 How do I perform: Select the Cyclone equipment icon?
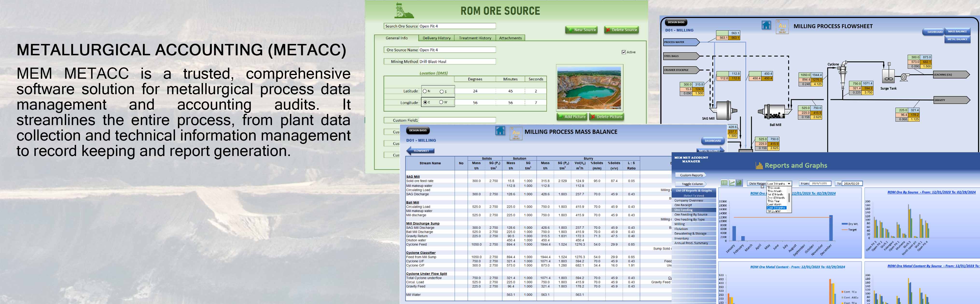point(842,75)
